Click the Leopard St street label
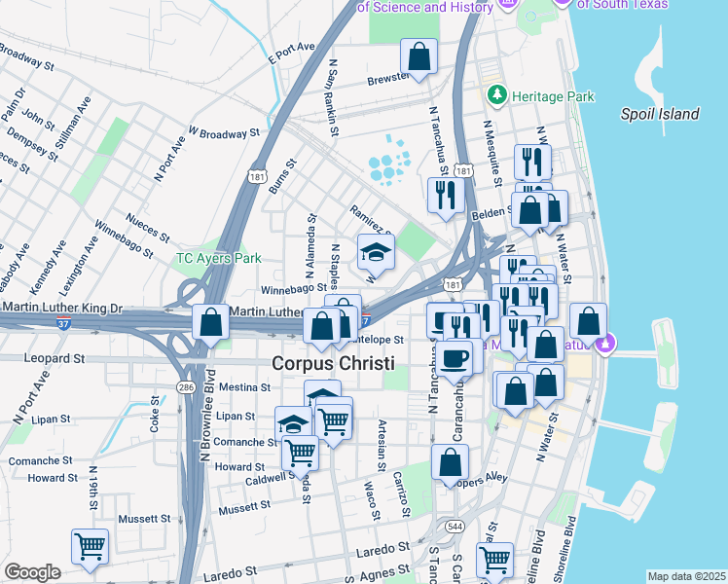Viewport: 728px width, 584px height. (55, 358)
